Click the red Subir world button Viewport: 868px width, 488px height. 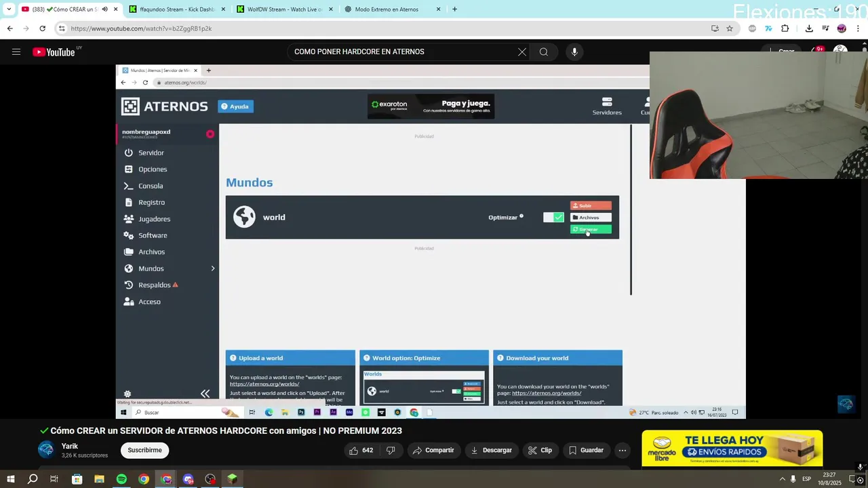[x=591, y=205]
